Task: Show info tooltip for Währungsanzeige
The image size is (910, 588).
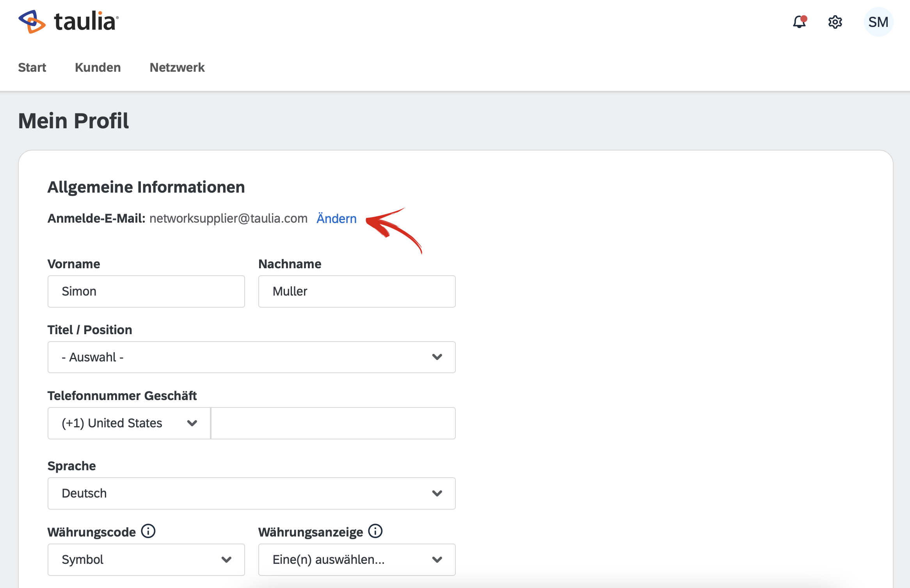Action: pos(375,531)
